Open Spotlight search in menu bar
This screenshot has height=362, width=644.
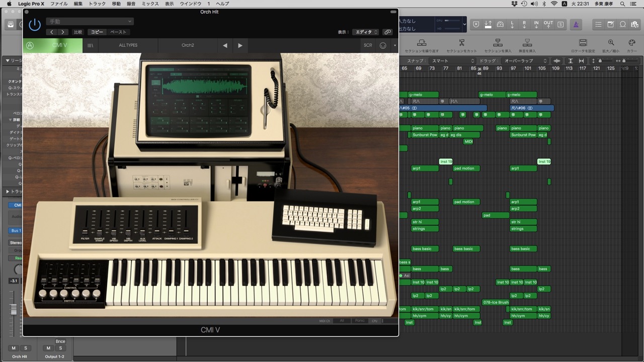tap(623, 4)
